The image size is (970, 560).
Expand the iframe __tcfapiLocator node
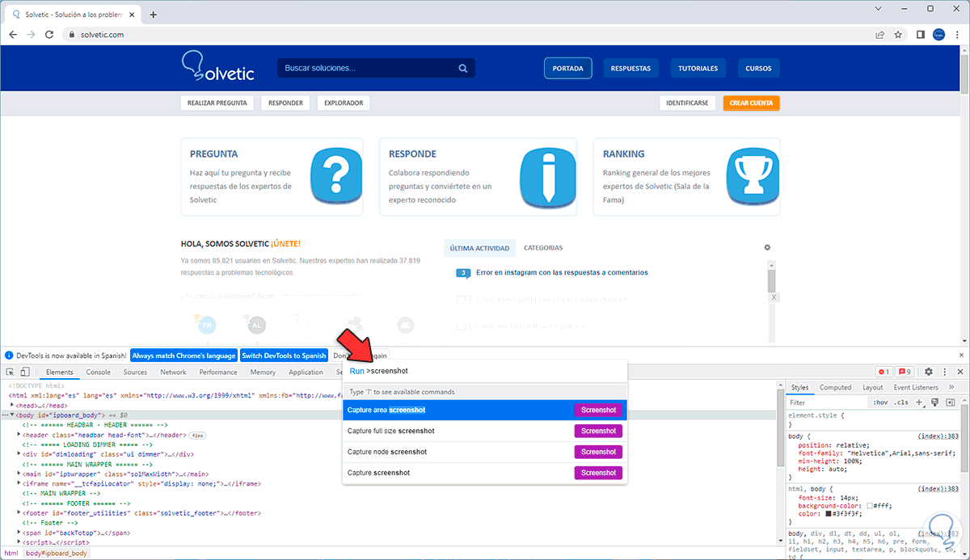tap(20, 483)
